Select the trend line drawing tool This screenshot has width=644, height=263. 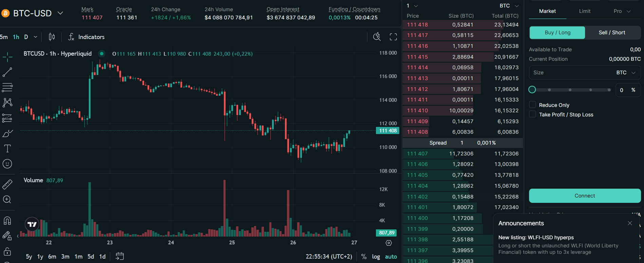[x=7, y=72]
